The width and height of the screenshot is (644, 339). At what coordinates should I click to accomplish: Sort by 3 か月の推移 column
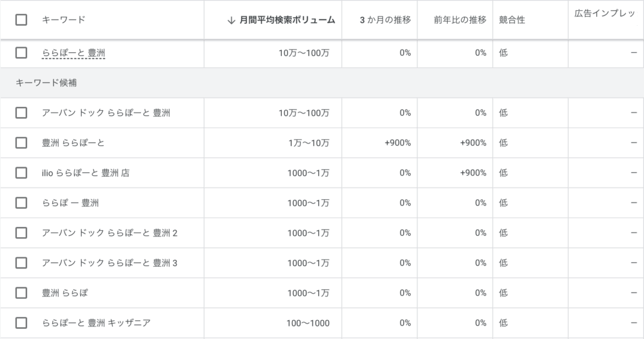[x=385, y=20]
